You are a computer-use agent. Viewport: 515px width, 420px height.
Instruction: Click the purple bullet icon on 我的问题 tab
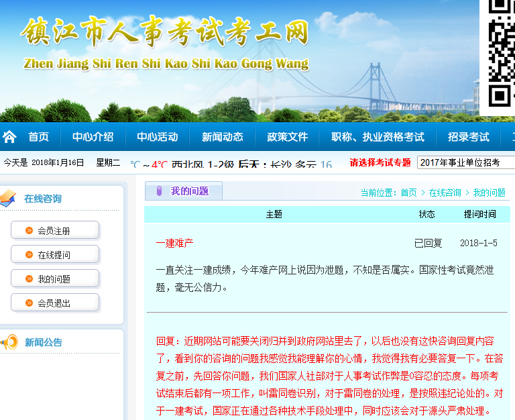[x=159, y=191]
